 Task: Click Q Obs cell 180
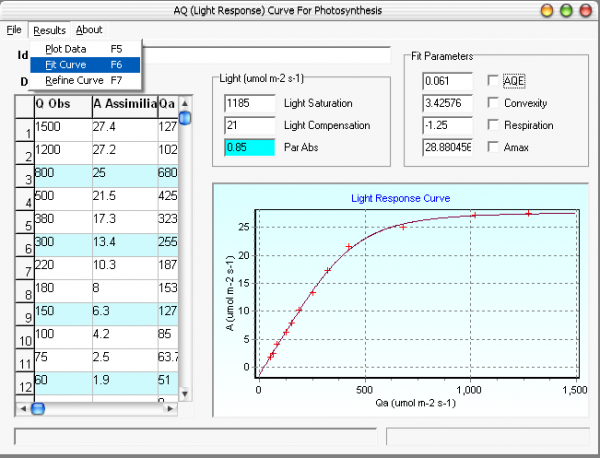tap(63, 291)
